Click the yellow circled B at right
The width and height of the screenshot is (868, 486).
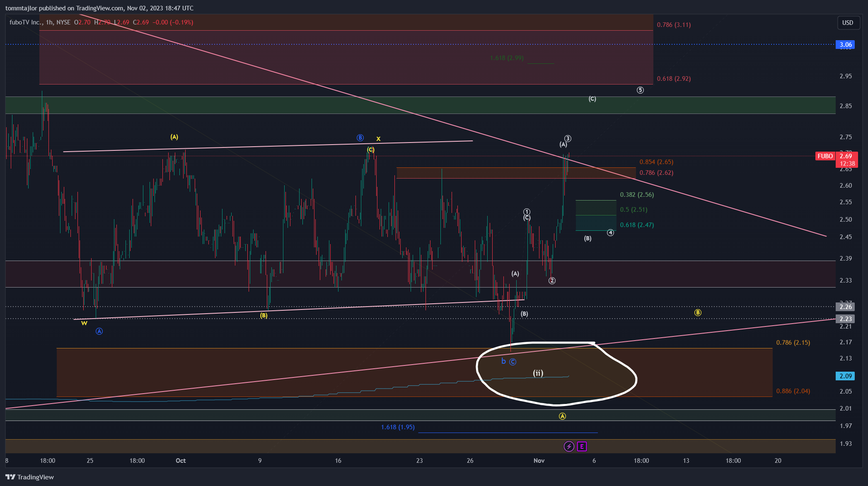(698, 312)
